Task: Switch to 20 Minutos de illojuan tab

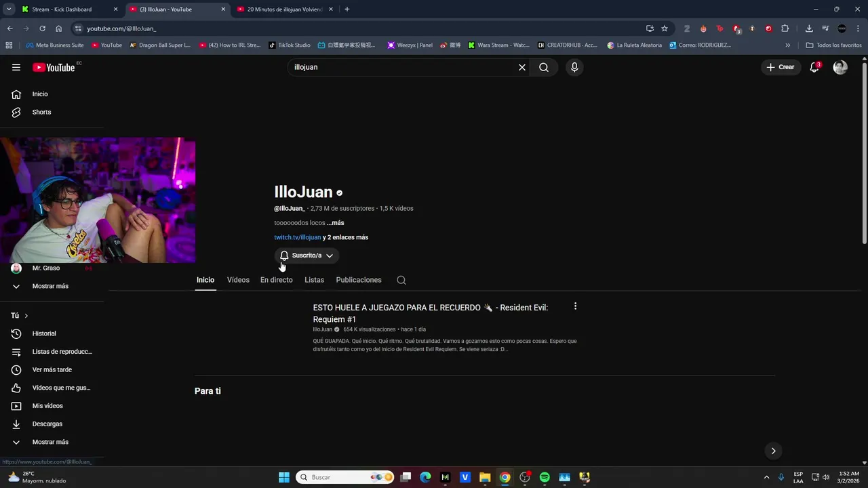Action: pyautogui.click(x=285, y=9)
